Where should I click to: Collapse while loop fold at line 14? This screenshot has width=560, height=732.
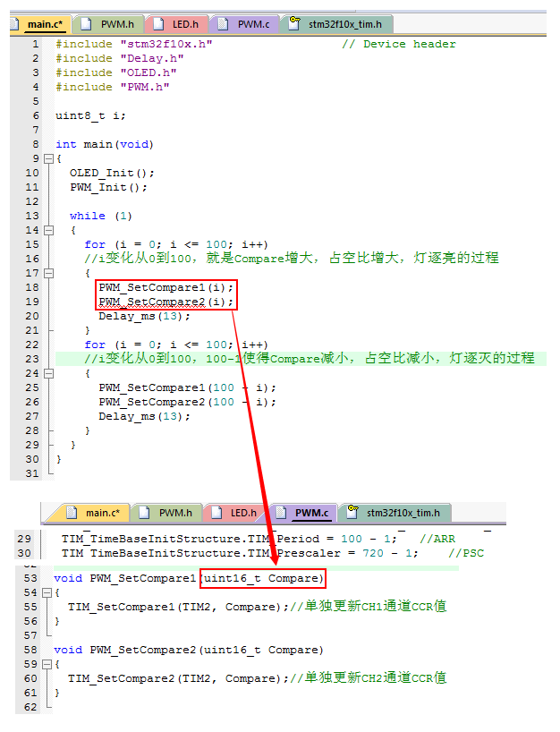point(48,230)
